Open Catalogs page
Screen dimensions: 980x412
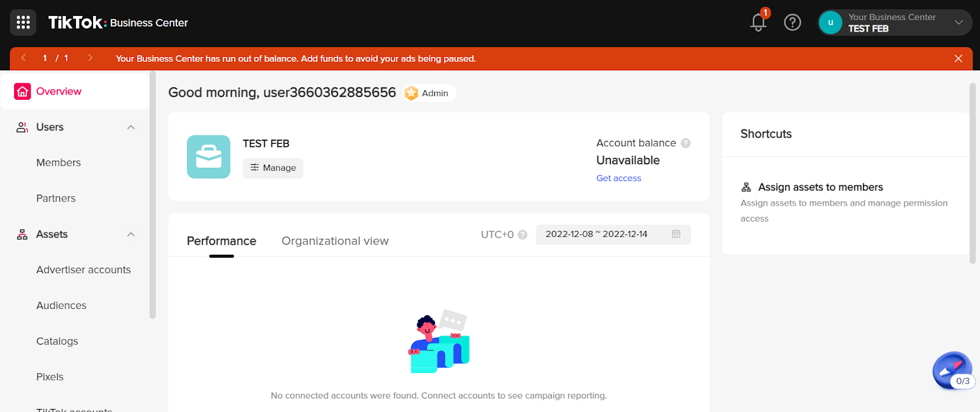57,341
